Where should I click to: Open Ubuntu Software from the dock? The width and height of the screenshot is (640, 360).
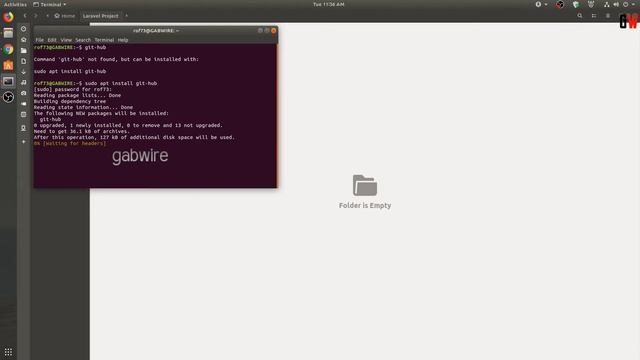(8, 65)
